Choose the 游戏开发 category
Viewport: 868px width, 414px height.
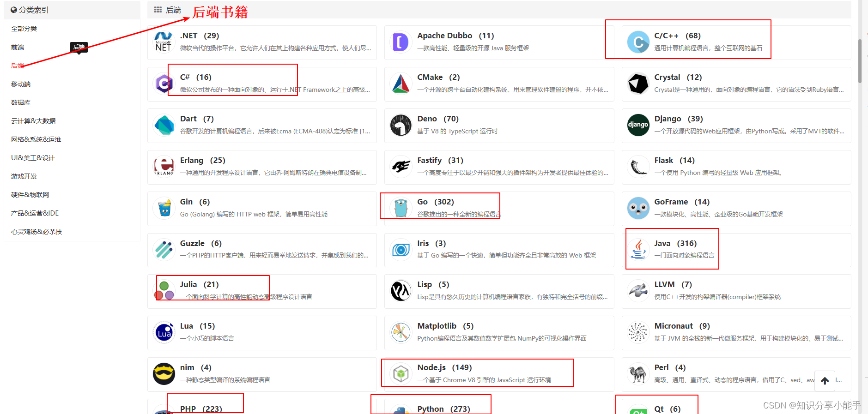click(24, 176)
